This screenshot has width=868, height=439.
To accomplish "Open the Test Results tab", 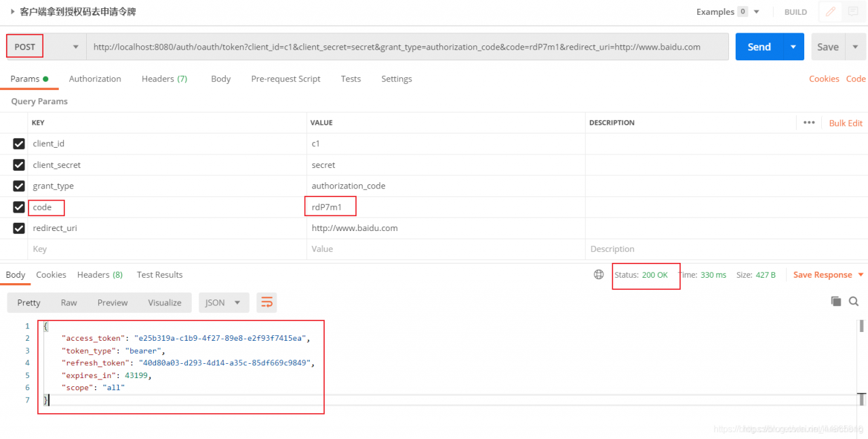I will pyautogui.click(x=159, y=274).
